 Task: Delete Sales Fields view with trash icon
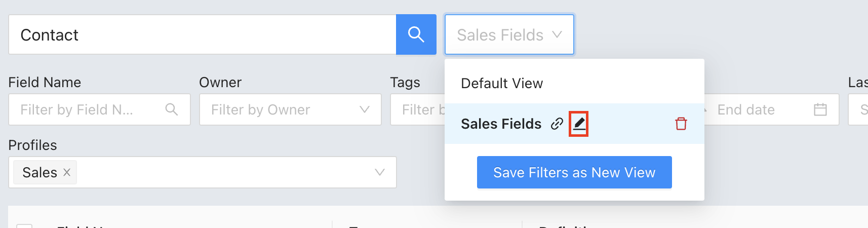tap(681, 124)
